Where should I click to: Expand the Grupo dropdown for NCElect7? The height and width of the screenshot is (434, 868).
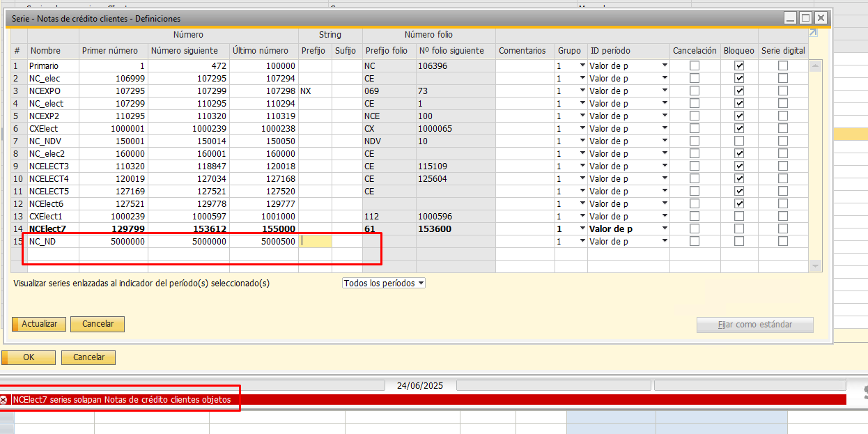[x=582, y=228]
